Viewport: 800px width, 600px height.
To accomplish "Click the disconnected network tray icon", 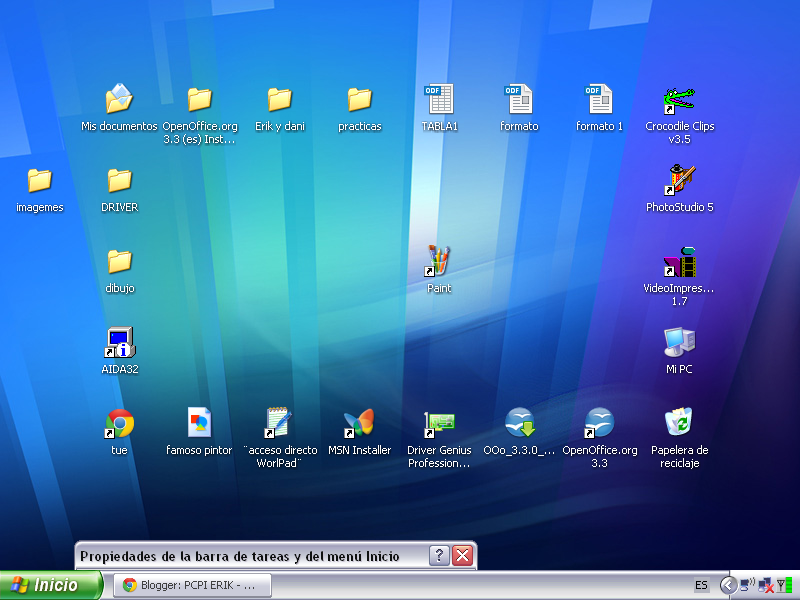I will pyautogui.click(x=765, y=586).
